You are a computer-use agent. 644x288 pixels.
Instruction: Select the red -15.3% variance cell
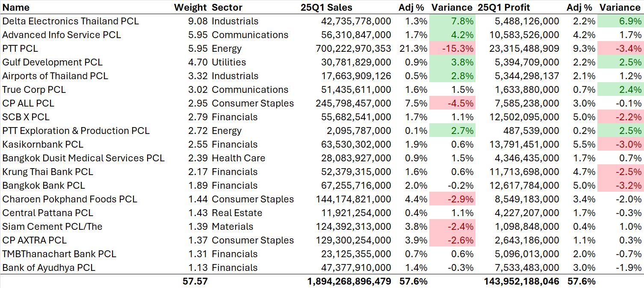453,48
